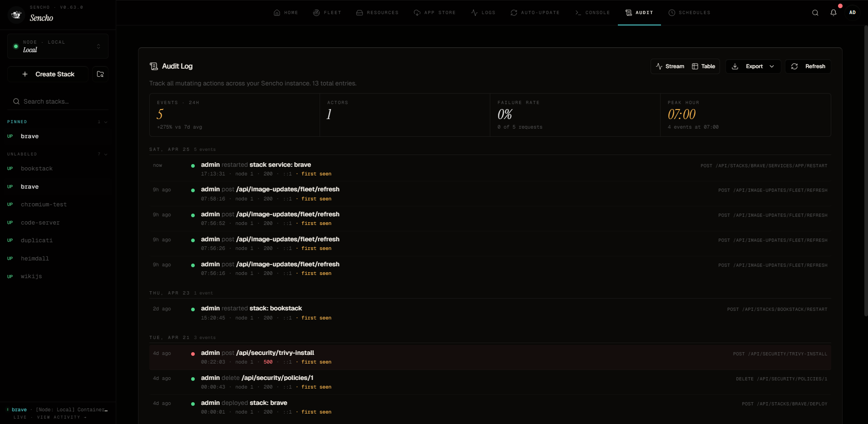The width and height of the screenshot is (868, 424).
Task: Click status dot of brave restart entry
Action: coord(193,166)
